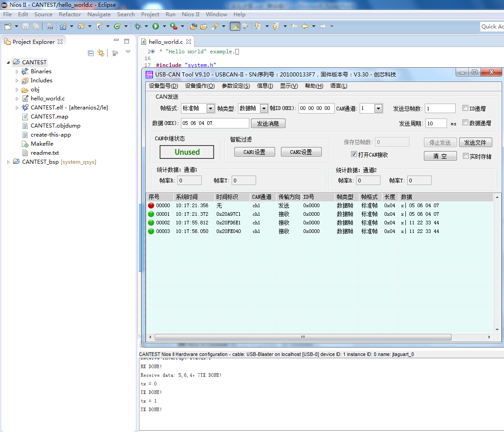This screenshot has width=504, height=432.
Task: Click the 发送消息 button
Action: [268, 123]
